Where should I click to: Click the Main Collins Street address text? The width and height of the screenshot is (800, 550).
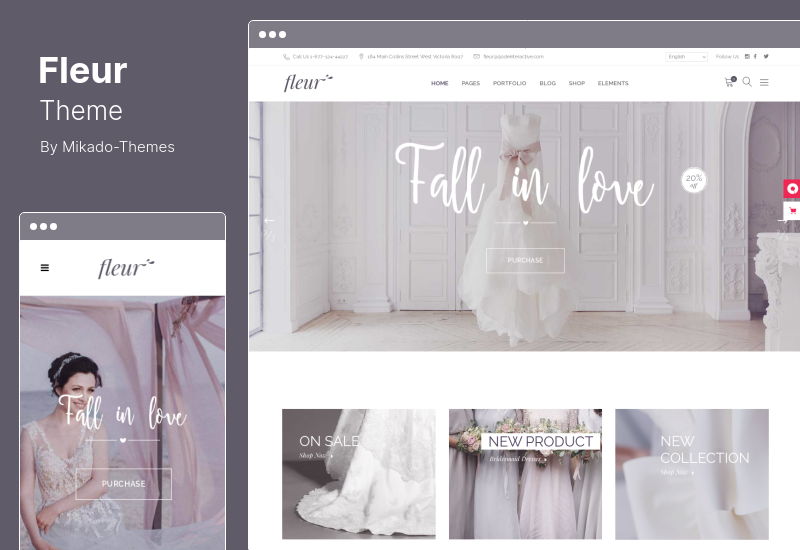pos(415,57)
